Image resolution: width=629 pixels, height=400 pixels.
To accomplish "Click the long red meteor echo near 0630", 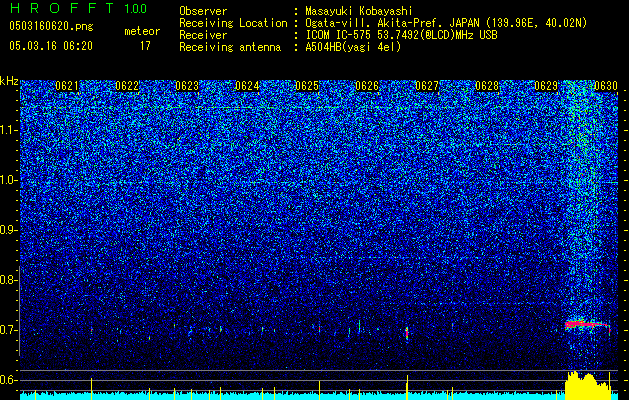I will (587, 325).
